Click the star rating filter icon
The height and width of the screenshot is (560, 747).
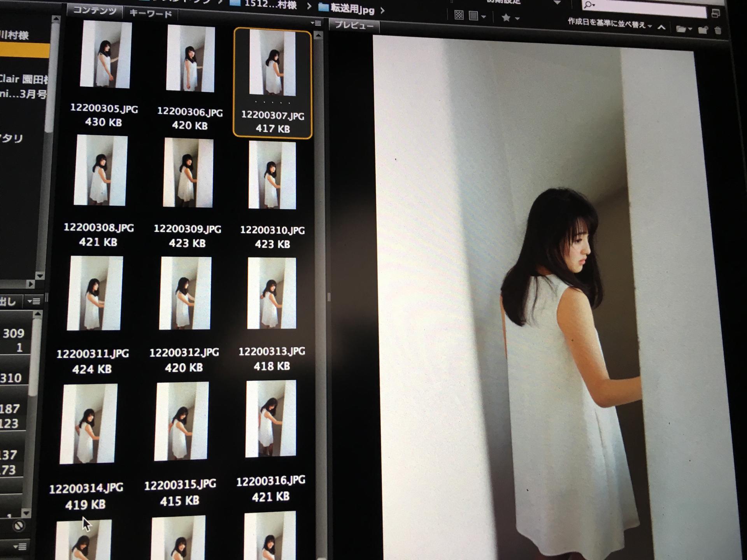[506, 17]
